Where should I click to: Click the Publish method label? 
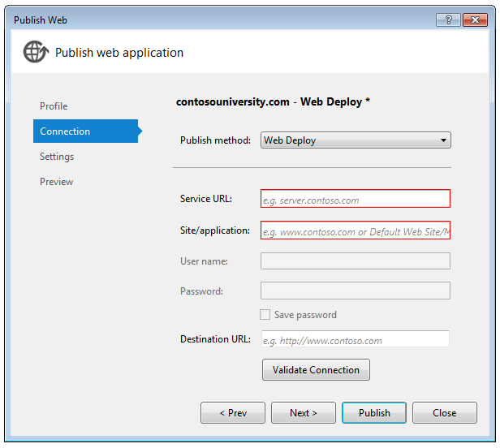(x=215, y=140)
